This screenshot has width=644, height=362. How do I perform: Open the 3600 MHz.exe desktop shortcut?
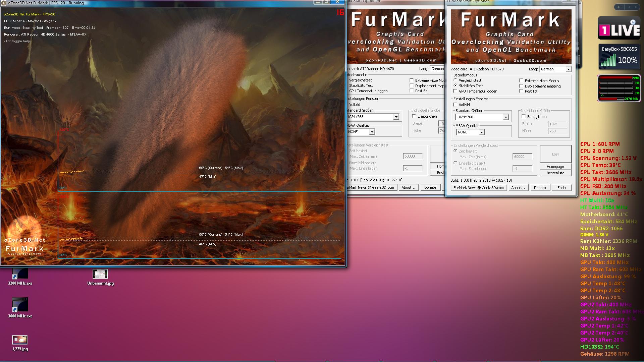click(20, 305)
